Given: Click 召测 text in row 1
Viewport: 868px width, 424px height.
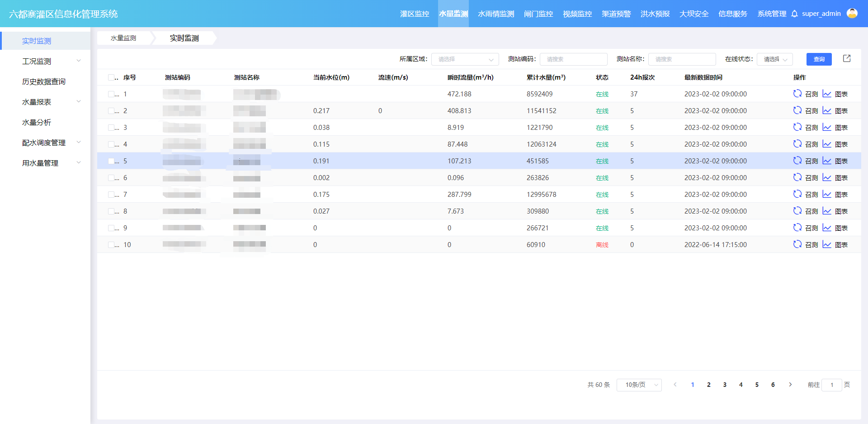Looking at the screenshot, I should [x=811, y=94].
